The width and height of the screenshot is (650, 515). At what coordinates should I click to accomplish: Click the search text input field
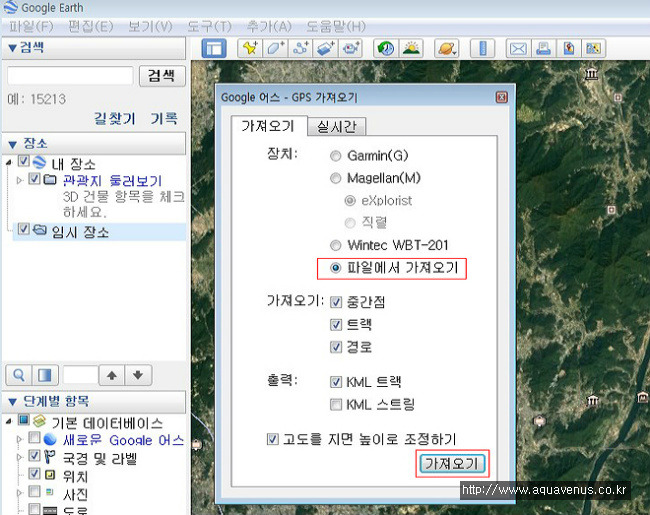70,76
